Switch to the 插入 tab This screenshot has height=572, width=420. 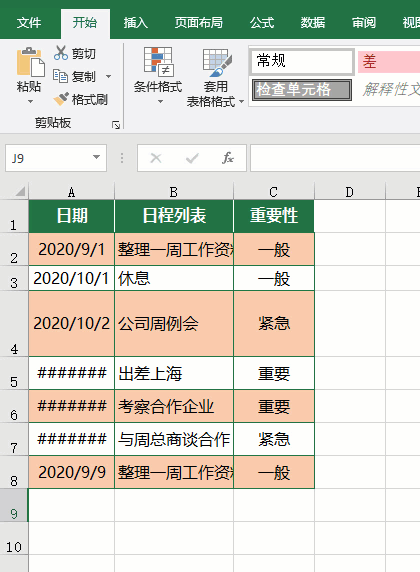point(135,23)
